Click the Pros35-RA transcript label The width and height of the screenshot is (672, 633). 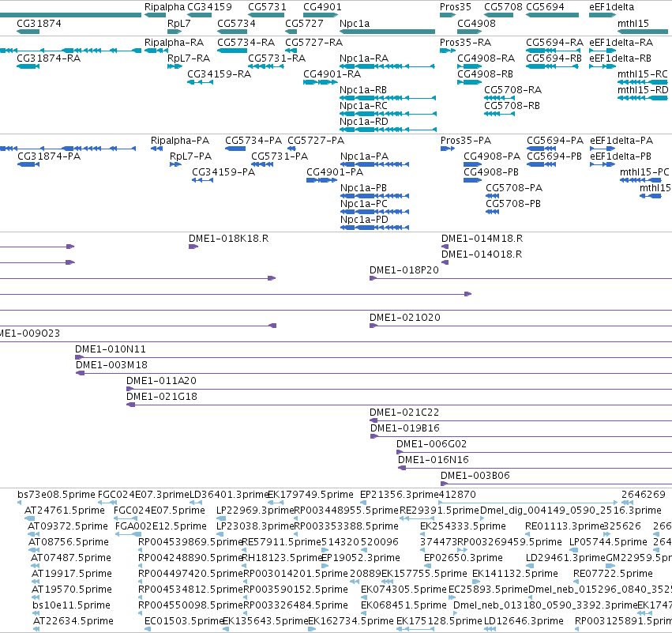(465, 43)
